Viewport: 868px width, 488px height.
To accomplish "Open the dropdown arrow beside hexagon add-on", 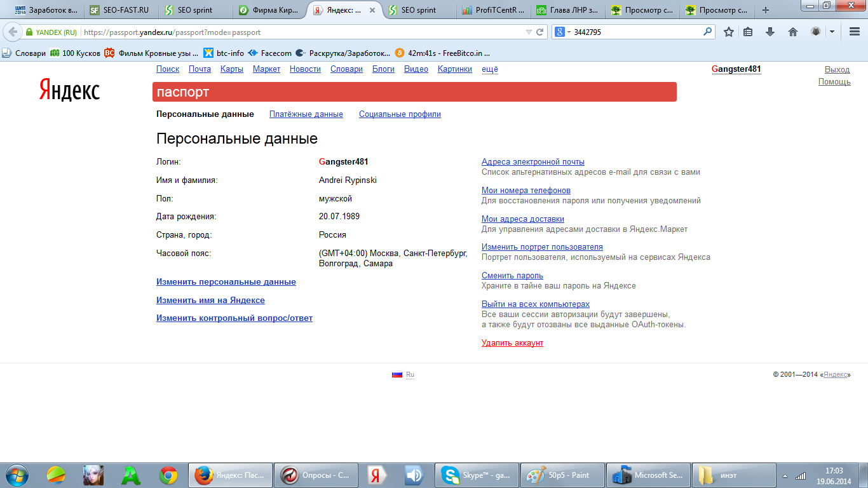I will coord(831,32).
